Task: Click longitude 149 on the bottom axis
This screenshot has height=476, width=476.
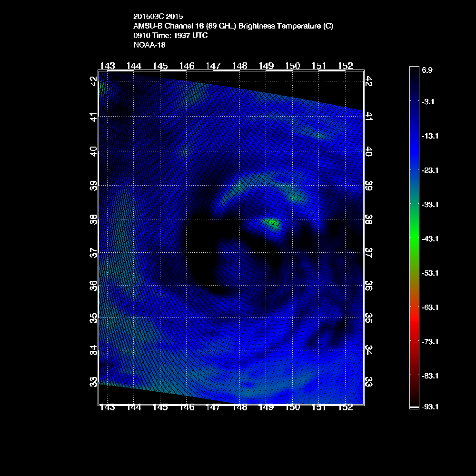Action: 266,407
